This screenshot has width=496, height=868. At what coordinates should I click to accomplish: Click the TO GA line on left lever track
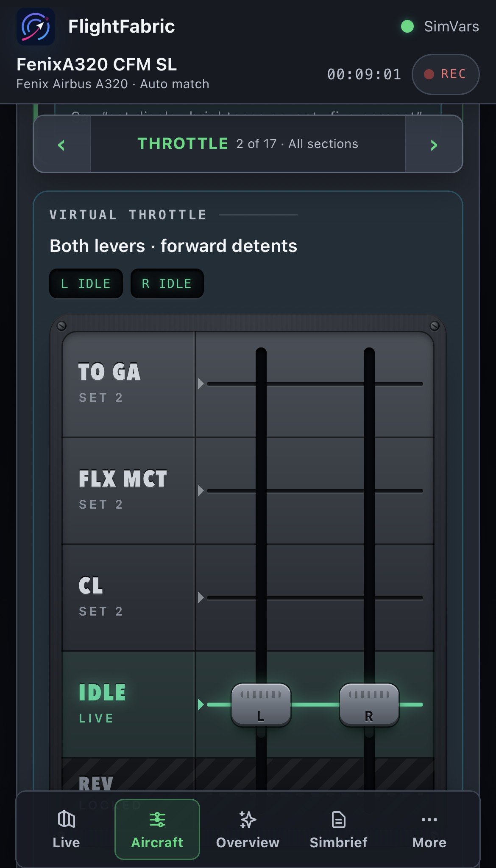click(x=261, y=384)
